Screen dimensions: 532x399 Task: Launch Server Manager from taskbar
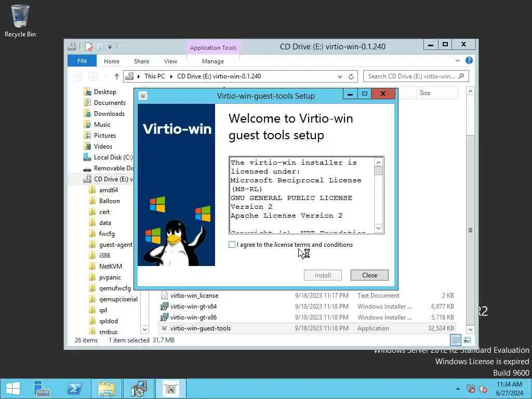pos(42,389)
